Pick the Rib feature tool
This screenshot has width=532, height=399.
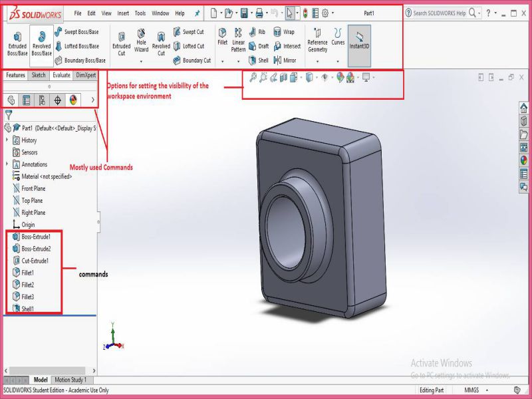(x=257, y=32)
